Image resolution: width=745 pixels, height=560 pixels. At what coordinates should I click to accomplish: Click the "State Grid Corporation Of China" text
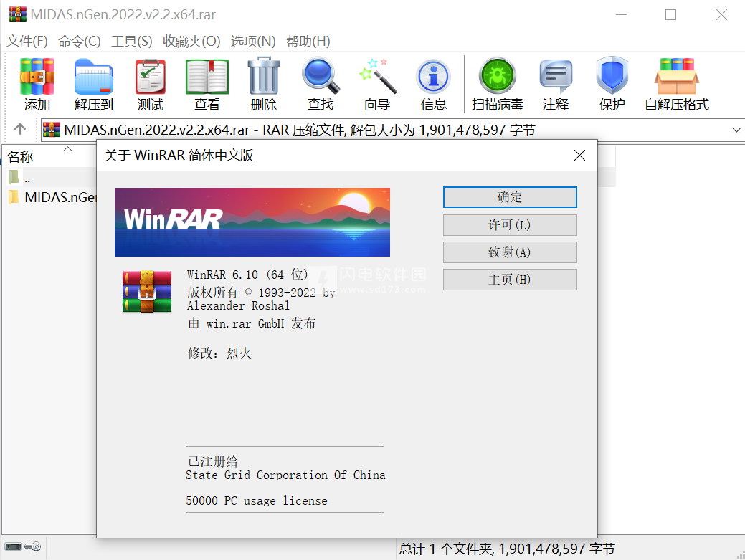coord(285,475)
